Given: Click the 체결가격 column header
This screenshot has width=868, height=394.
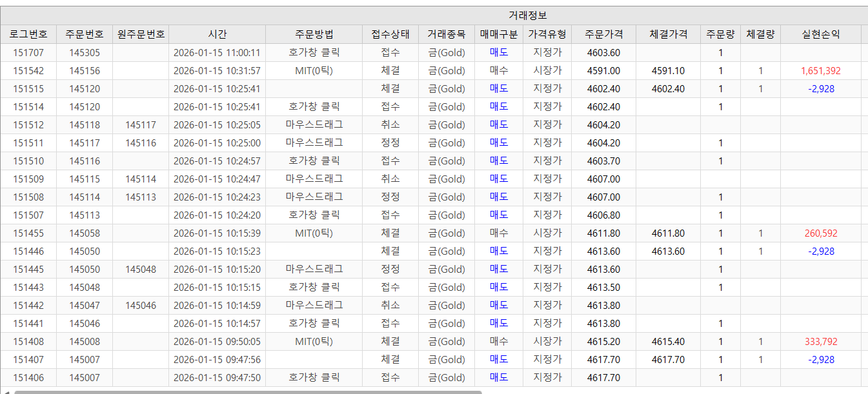Looking at the screenshot, I should click(669, 34).
